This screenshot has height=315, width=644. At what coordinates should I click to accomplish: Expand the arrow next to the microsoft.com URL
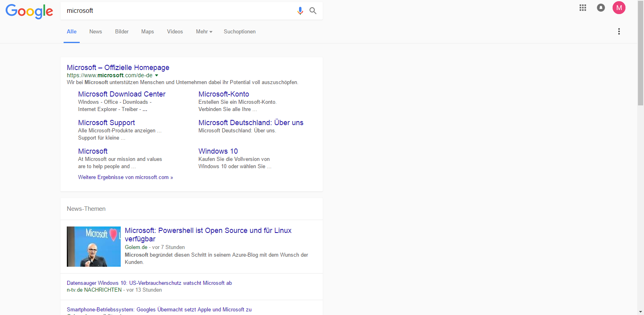(157, 75)
